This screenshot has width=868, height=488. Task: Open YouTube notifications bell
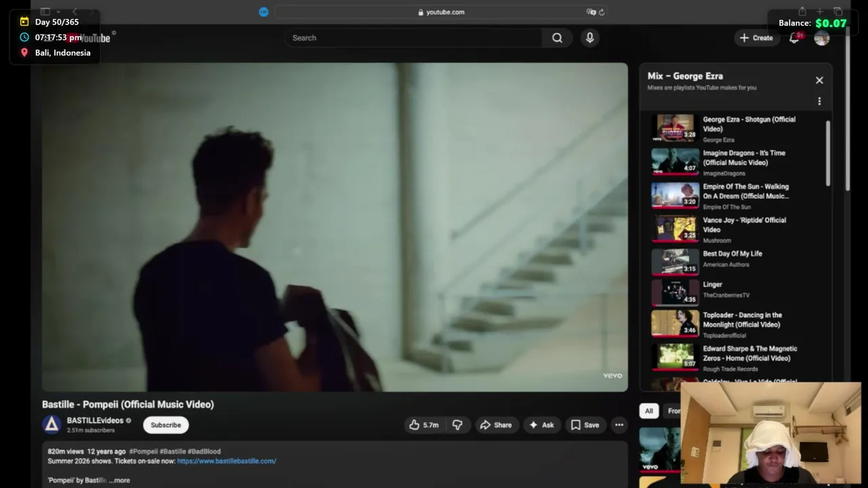point(794,38)
